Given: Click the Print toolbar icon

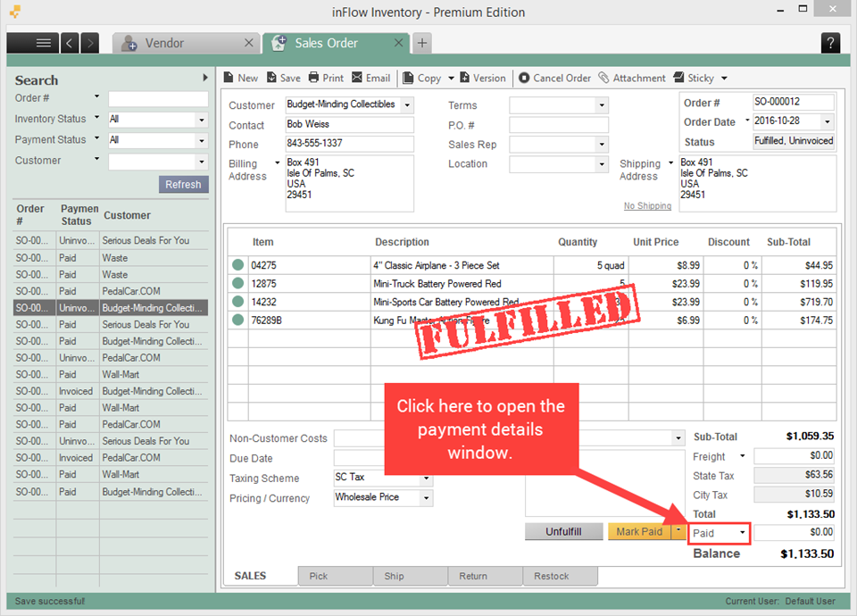Looking at the screenshot, I should 313,78.
